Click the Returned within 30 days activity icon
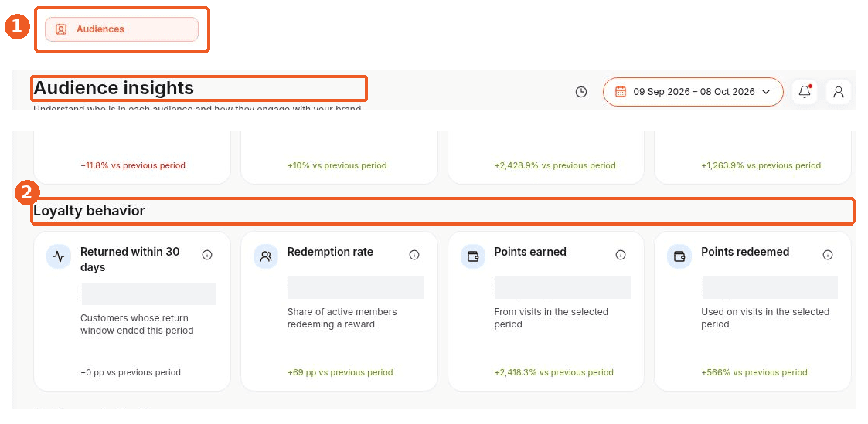 [59, 256]
